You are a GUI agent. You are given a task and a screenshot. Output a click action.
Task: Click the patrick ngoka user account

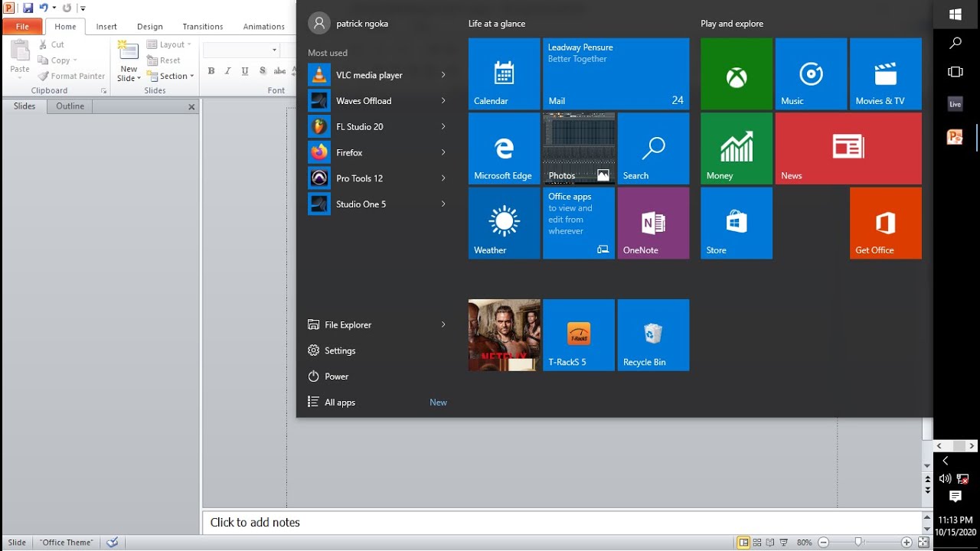point(349,24)
